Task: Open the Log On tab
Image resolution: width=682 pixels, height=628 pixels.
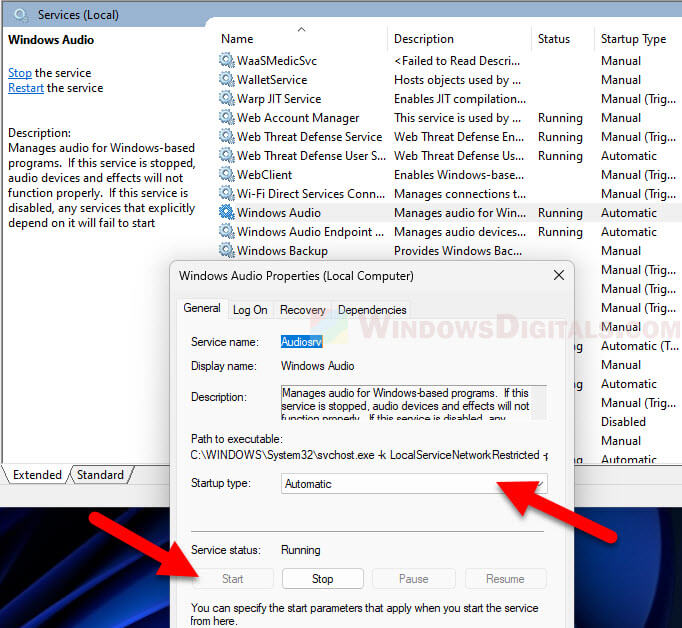Action: 250,310
